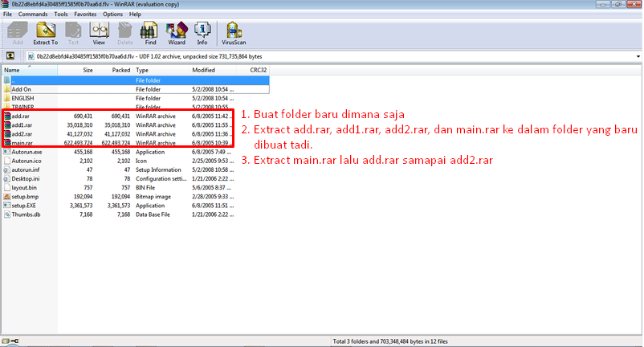Viewport: 644px width, 347px height.
Task: Open the Find binoculars icon
Action: [x=149, y=33]
